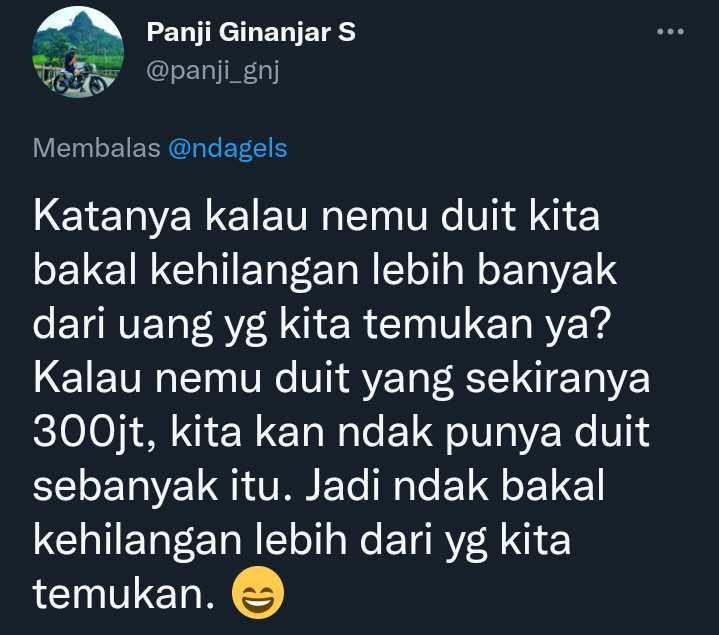The height and width of the screenshot is (635, 719).
Task: Click the line 'kehilangan lebih dari yg kita'
Action: point(302,540)
